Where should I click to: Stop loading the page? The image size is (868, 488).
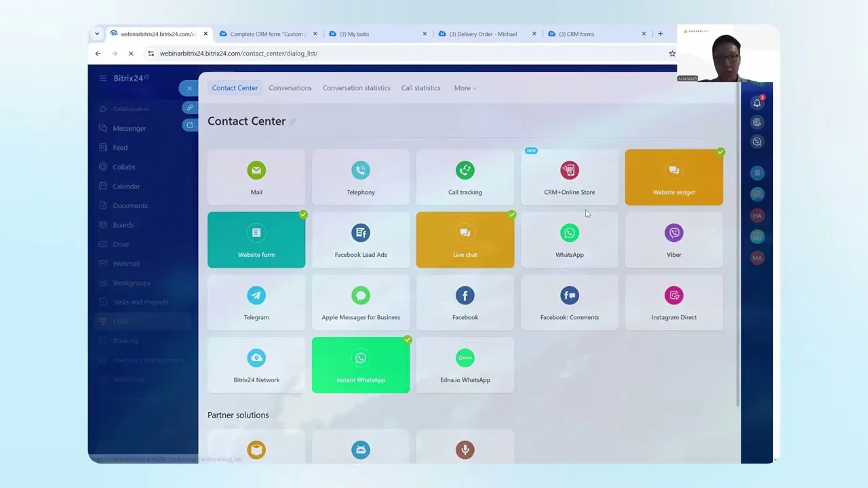point(131,54)
